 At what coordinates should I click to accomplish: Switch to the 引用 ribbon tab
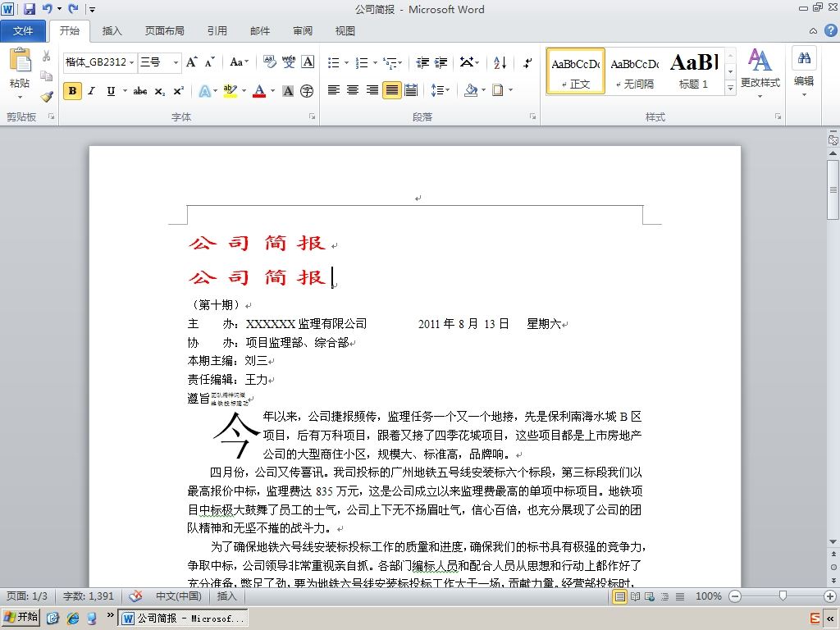pyautogui.click(x=217, y=31)
